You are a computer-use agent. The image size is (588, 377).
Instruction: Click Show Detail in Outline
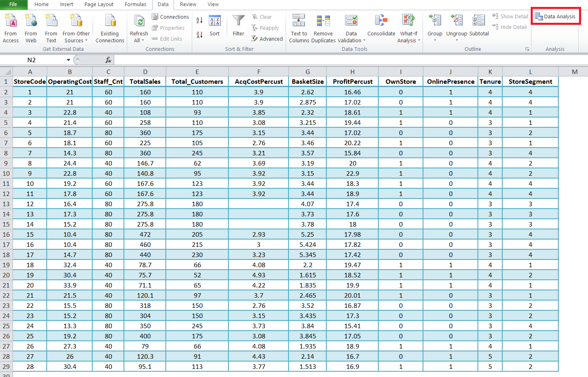[510, 16]
